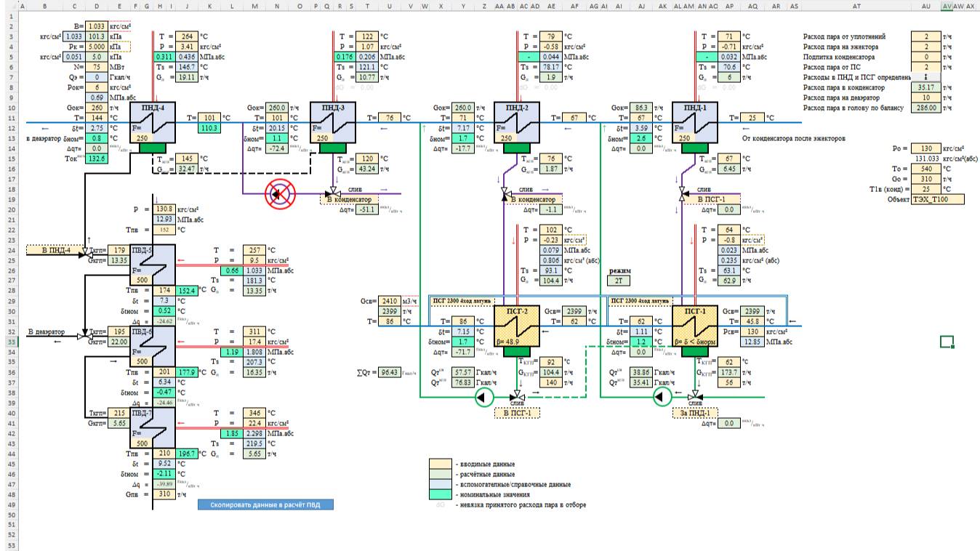Screen dimensions: 980x551
Task: Click the Po = 130 input cell
Action: [926, 148]
